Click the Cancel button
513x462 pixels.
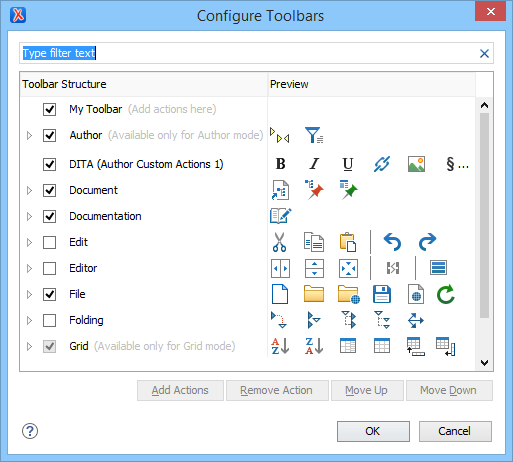coord(455,431)
